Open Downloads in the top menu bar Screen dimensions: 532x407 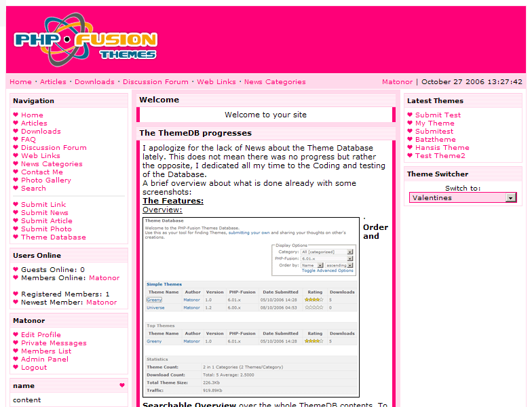click(x=94, y=81)
